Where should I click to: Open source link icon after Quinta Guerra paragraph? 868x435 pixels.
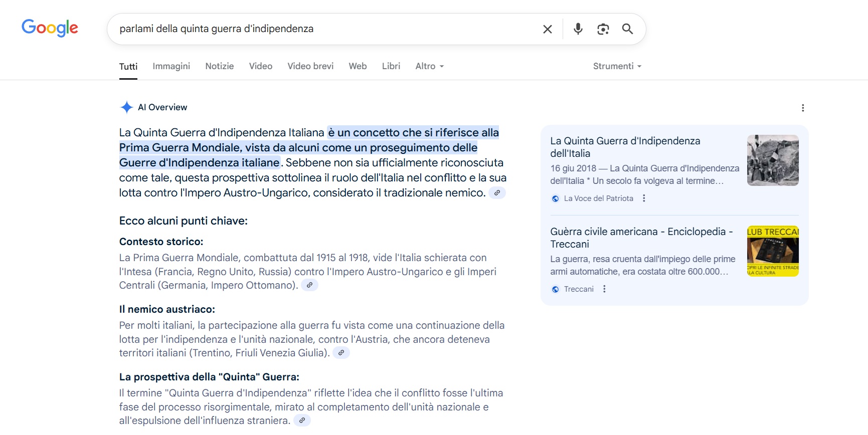coord(302,420)
